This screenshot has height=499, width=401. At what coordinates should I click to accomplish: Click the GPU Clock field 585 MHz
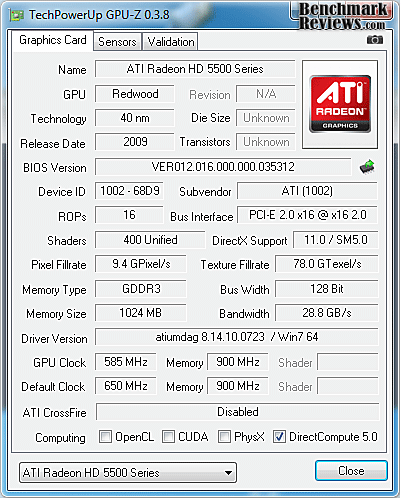(126, 362)
